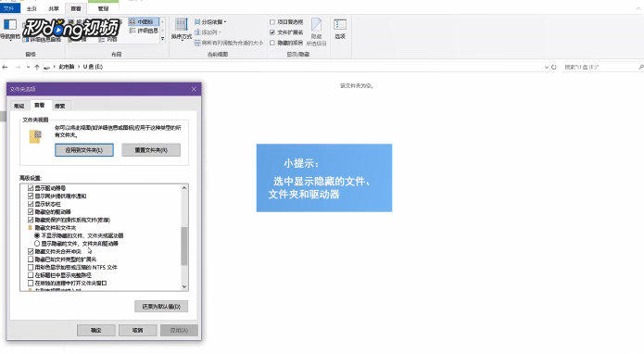Open the 导航窗格 navigation pane button
This screenshot has height=354, width=644.
pyautogui.click(x=10, y=29)
